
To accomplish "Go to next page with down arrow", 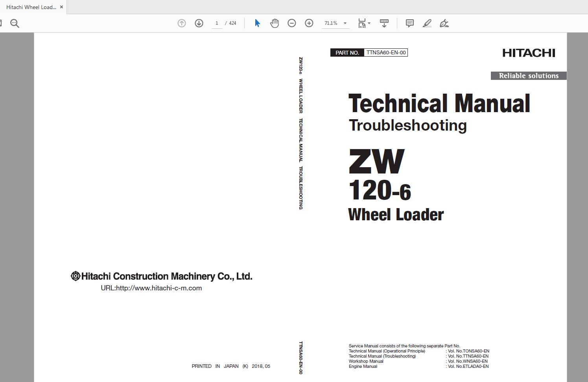I will click(199, 23).
